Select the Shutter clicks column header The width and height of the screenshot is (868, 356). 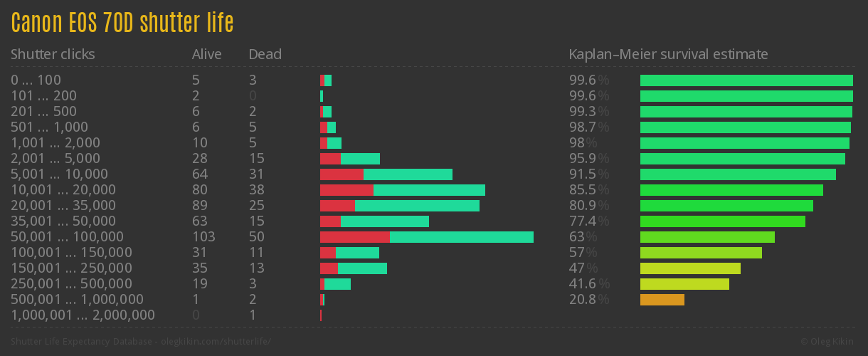(53, 54)
